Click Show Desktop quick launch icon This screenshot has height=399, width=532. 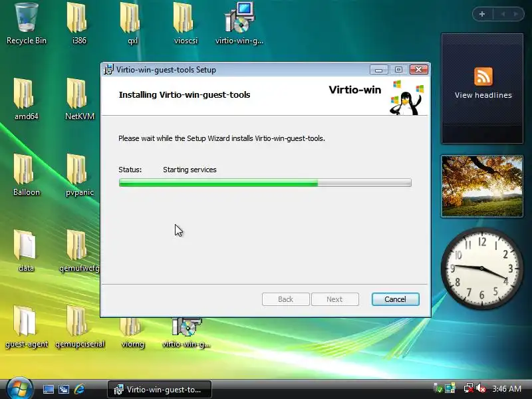click(48, 389)
